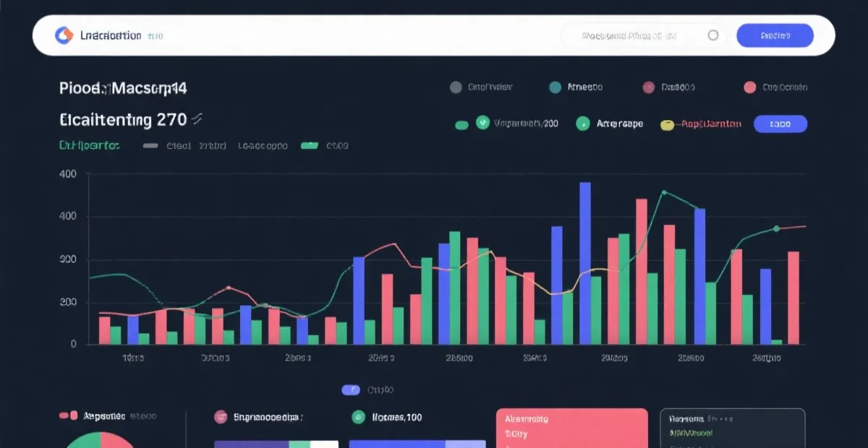
Task: Toggle the gray series radio dot in the legend
Action: 456,87
